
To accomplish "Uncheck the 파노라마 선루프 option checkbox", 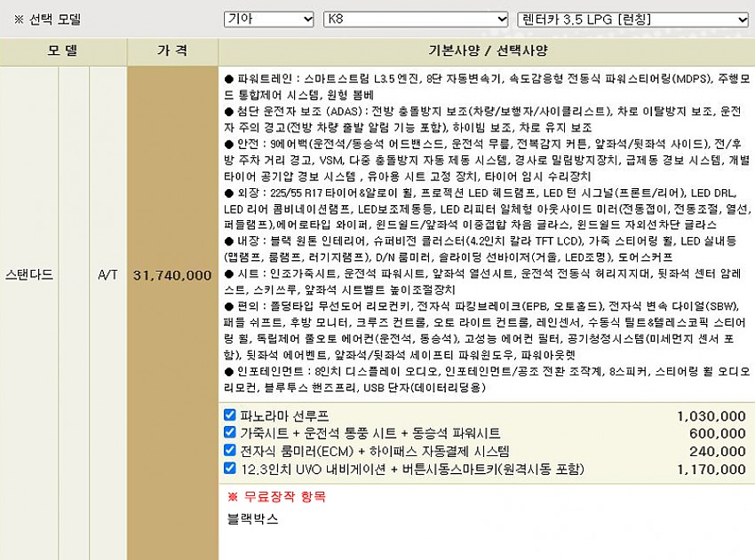I will [x=230, y=414].
